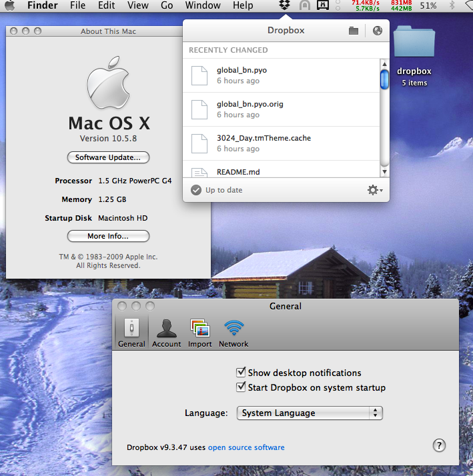Click the framed H menu bar icon
The image size is (473, 476).
pos(323,5)
